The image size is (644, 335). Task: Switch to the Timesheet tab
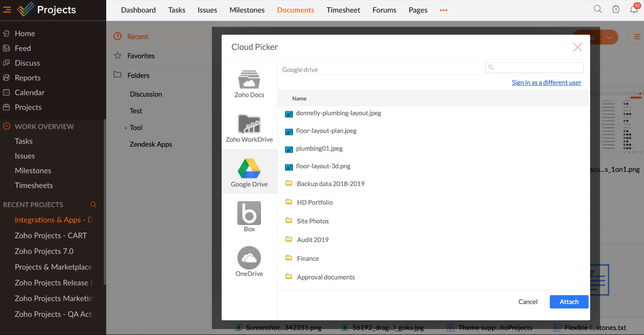pyautogui.click(x=343, y=10)
